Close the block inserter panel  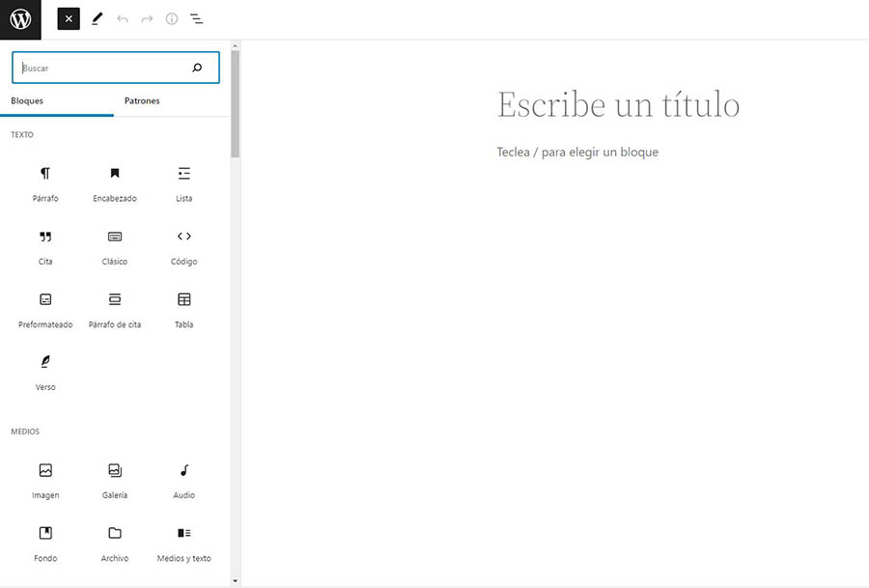coord(69,18)
